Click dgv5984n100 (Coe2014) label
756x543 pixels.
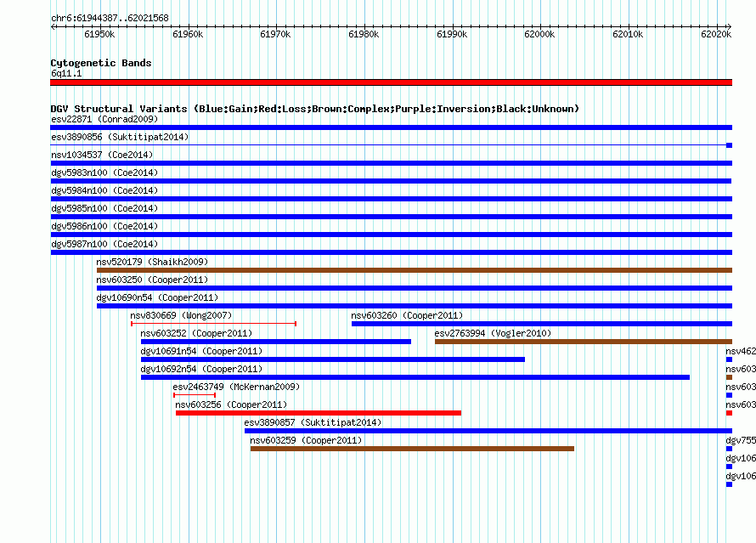[104, 190]
